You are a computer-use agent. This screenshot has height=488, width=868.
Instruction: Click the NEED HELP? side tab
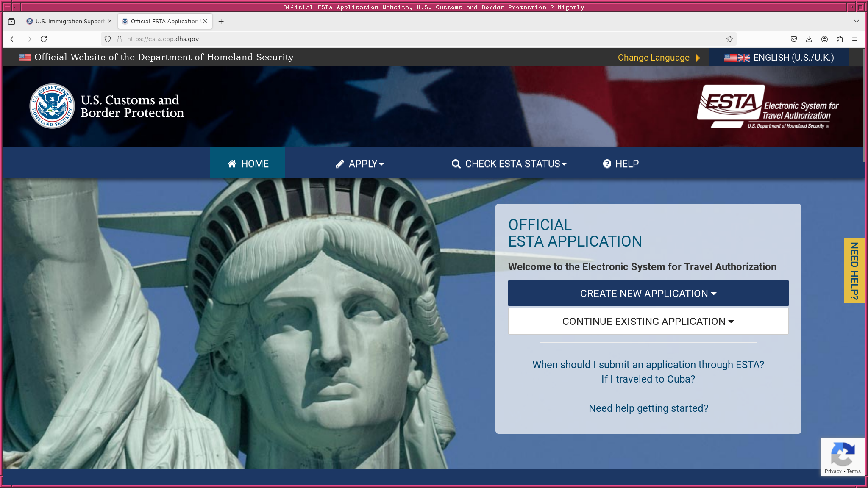click(x=854, y=271)
